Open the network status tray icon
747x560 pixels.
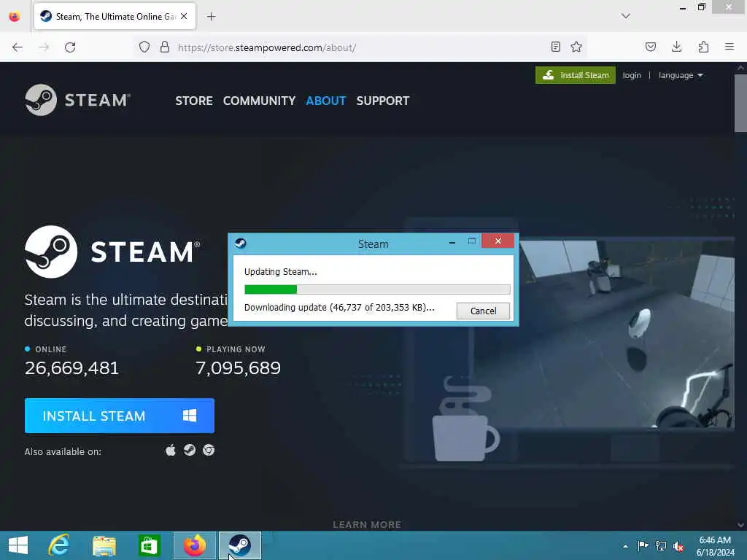pyautogui.click(x=661, y=545)
